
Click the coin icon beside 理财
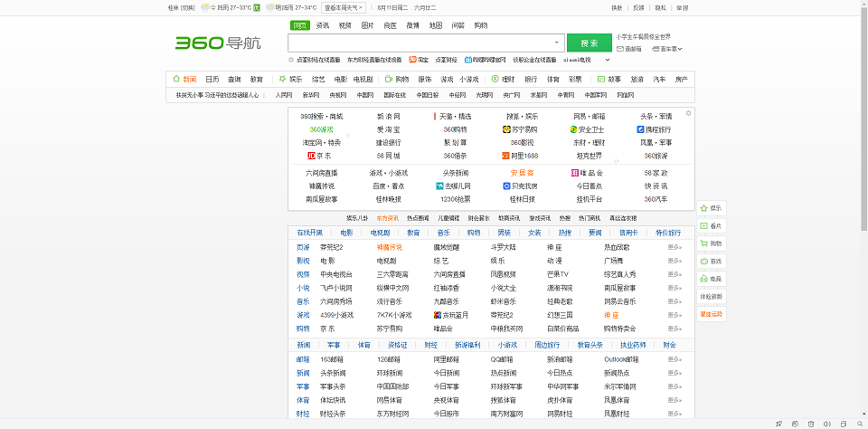coord(495,79)
